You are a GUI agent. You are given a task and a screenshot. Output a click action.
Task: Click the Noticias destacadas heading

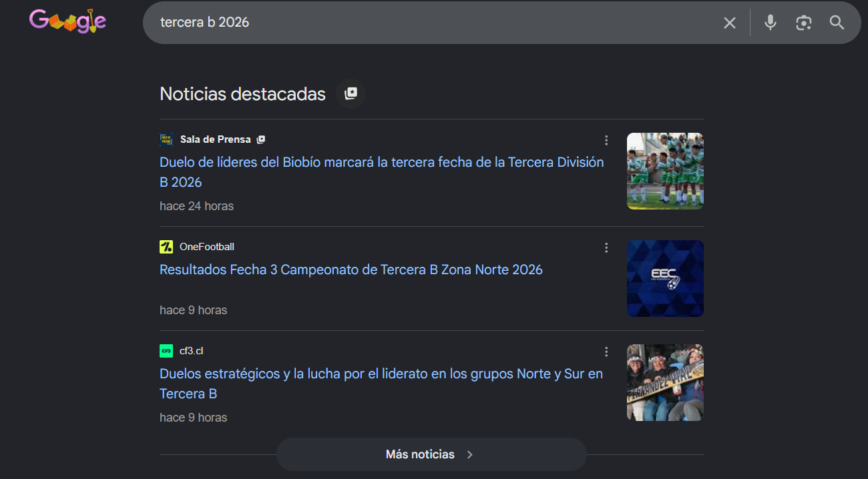coord(243,94)
